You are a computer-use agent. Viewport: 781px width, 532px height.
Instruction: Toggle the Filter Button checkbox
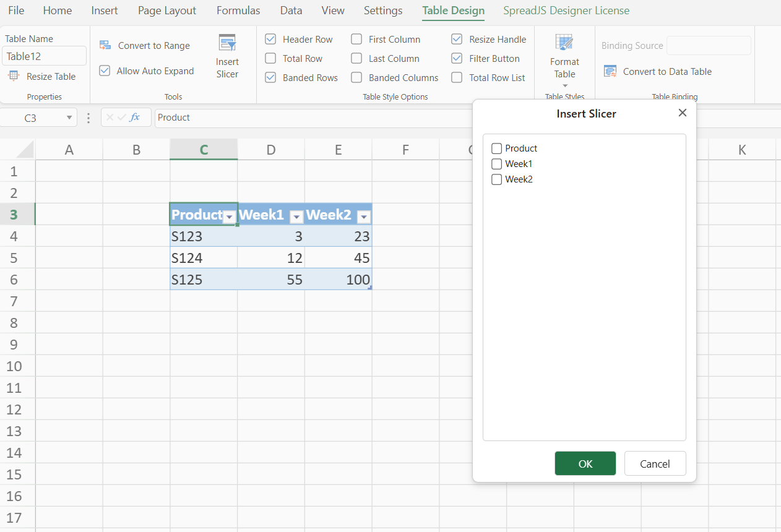457,58
